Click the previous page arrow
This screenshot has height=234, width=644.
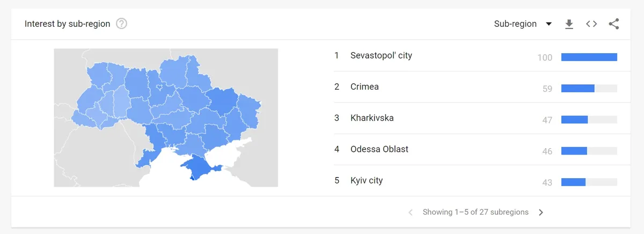[x=411, y=213]
